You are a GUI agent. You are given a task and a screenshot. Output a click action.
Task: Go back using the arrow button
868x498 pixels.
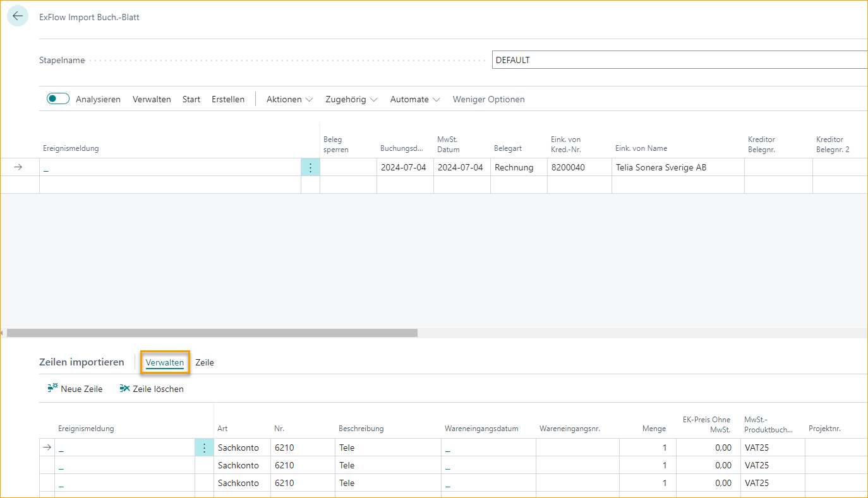tap(18, 16)
